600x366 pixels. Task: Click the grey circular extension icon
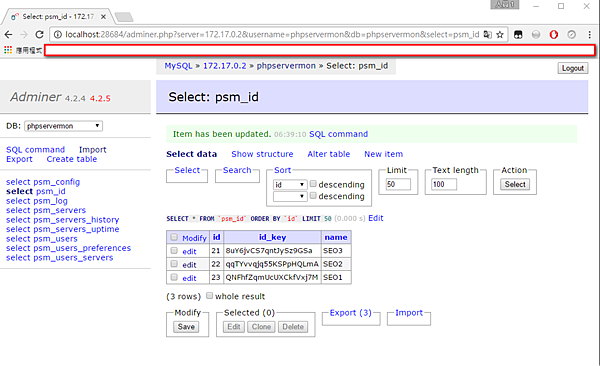(x=536, y=34)
